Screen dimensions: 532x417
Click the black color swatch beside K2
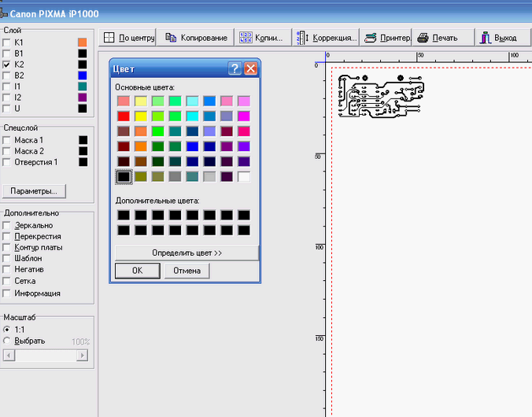[83, 65]
